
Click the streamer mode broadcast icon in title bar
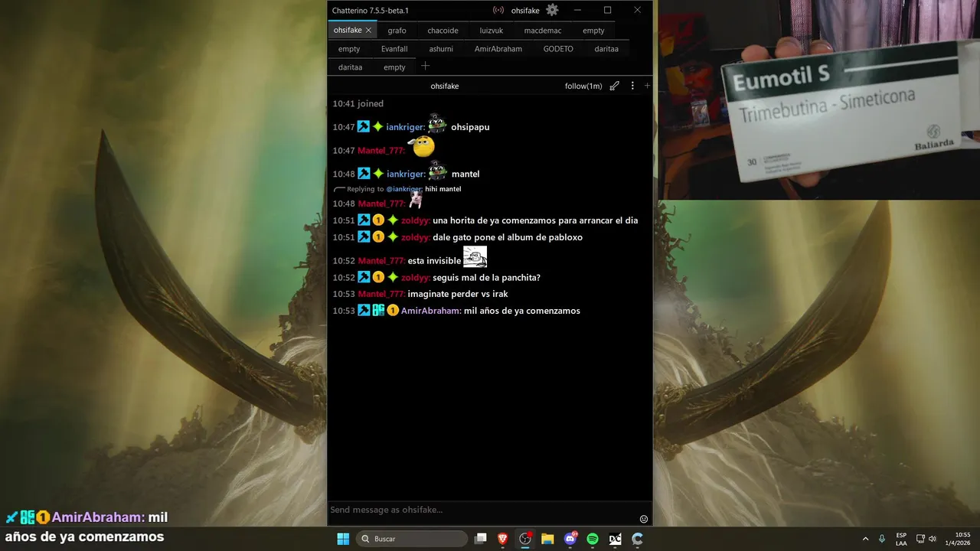[x=498, y=10]
